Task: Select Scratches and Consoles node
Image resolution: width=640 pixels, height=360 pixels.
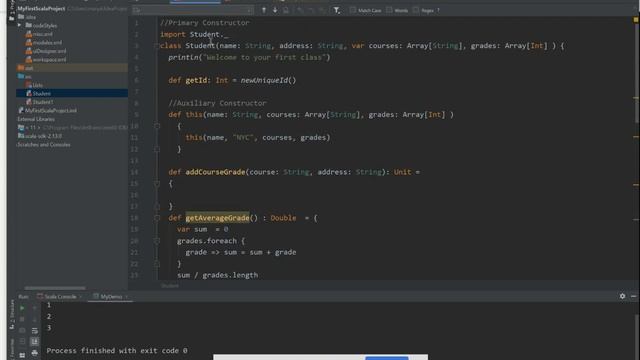Action: click(x=44, y=145)
